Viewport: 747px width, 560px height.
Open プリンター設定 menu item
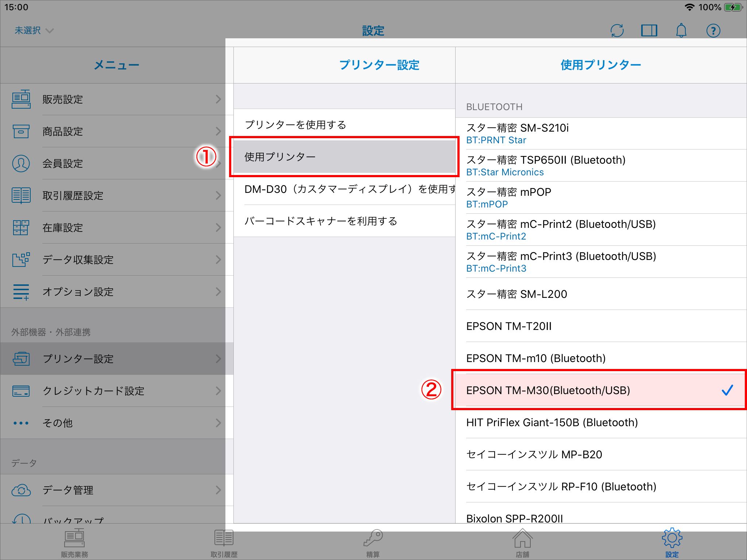(117, 359)
